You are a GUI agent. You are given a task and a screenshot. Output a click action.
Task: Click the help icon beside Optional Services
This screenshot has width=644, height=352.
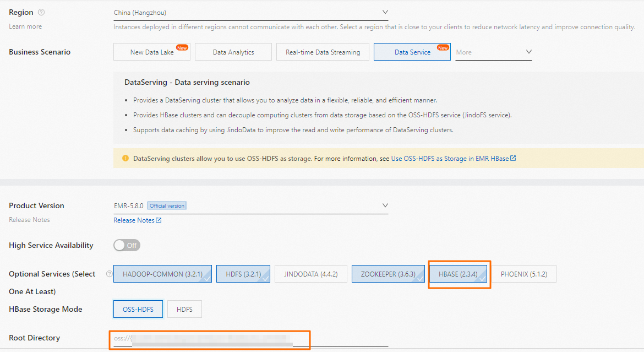click(109, 273)
